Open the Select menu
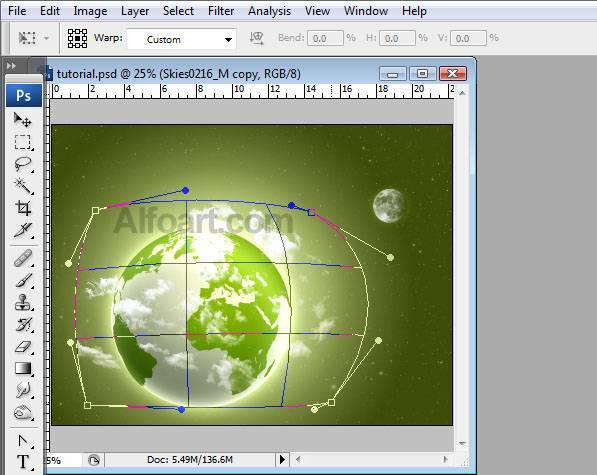 pos(178,11)
